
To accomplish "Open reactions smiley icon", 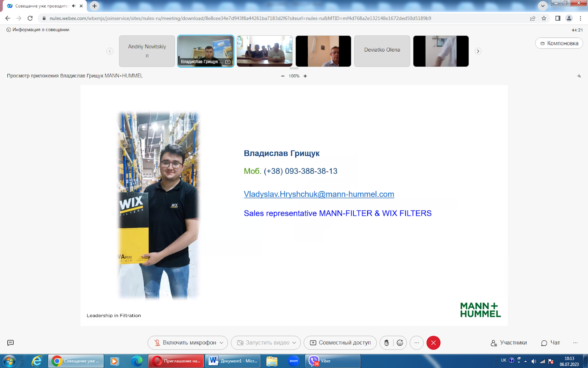I will tap(400, 343).
